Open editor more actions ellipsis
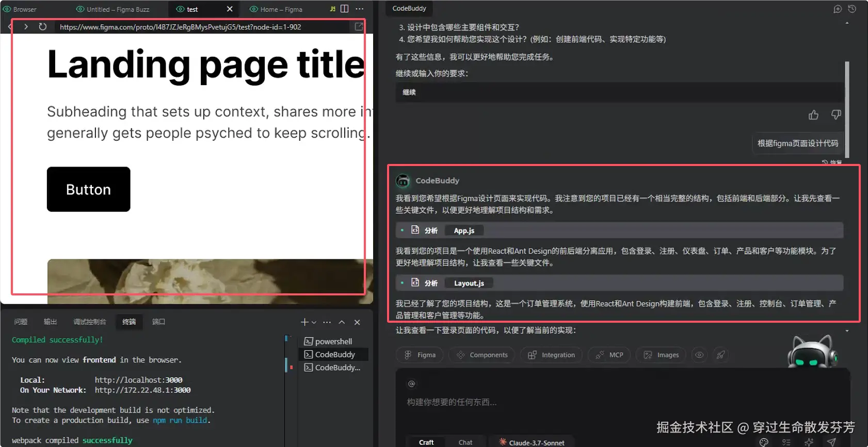The width and height of the screenshot is (868, 447). [x=360, y=9]
